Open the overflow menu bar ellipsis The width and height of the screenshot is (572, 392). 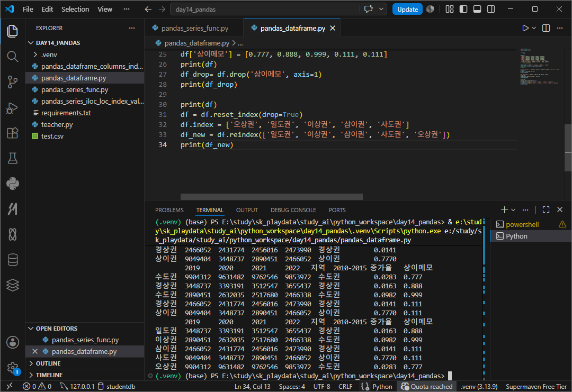[127, 9]
